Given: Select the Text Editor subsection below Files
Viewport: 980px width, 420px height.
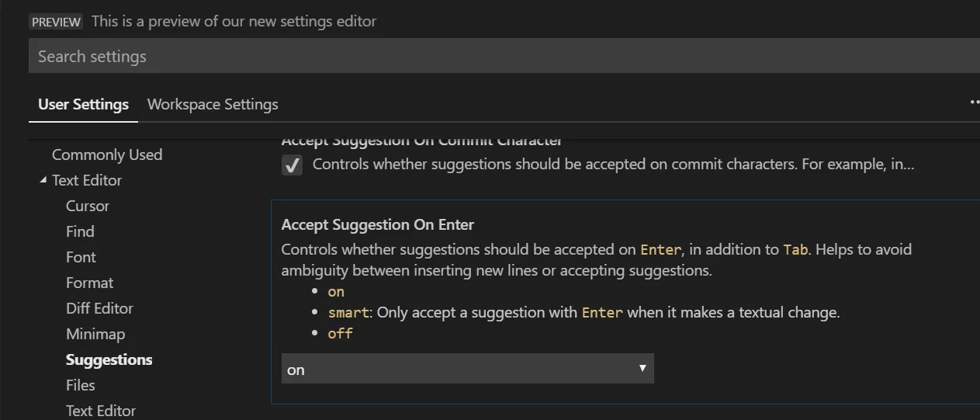Looking at the screenshot, I should 101,411.
